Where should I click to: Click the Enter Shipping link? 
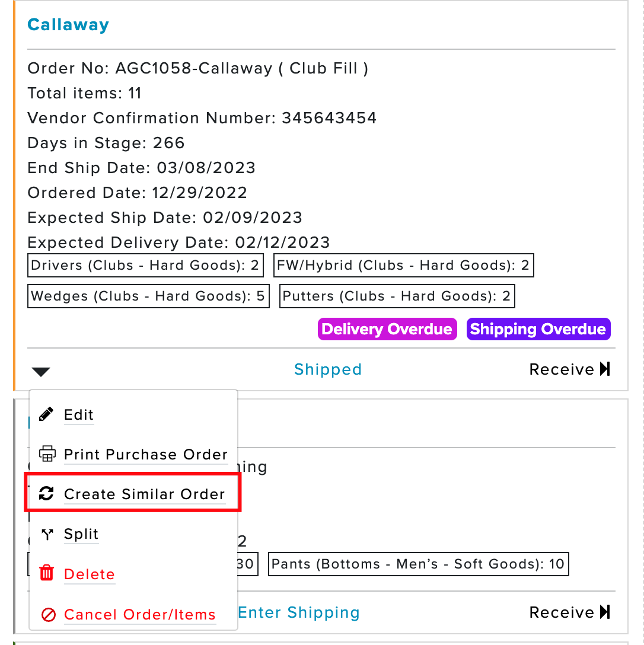[x=299, y=612]
